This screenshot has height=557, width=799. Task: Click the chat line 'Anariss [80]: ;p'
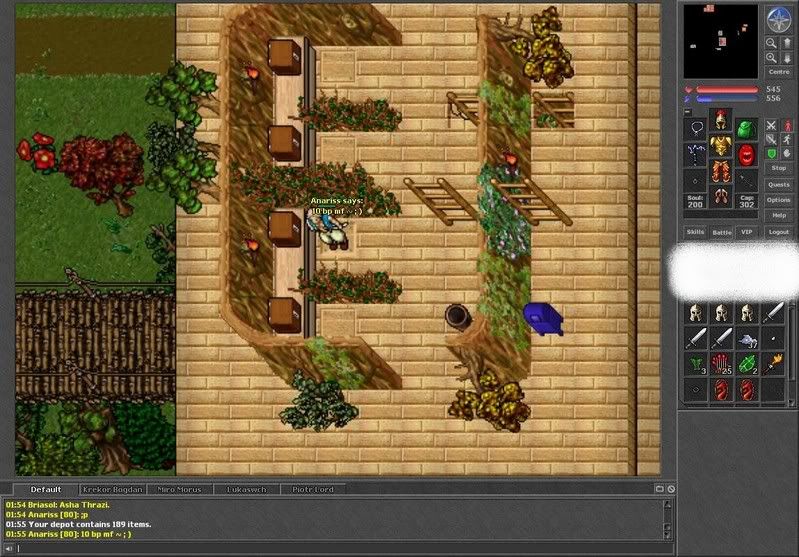point(47,514)
